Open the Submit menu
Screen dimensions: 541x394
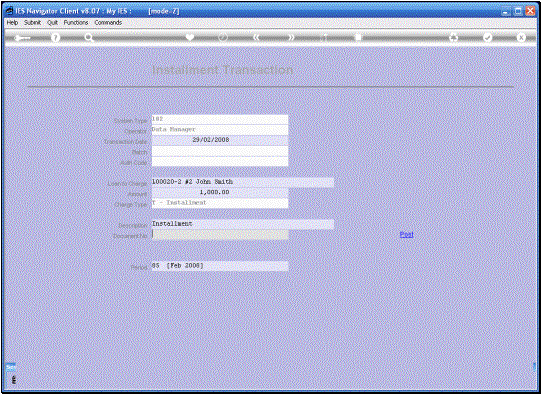(32, 22)
